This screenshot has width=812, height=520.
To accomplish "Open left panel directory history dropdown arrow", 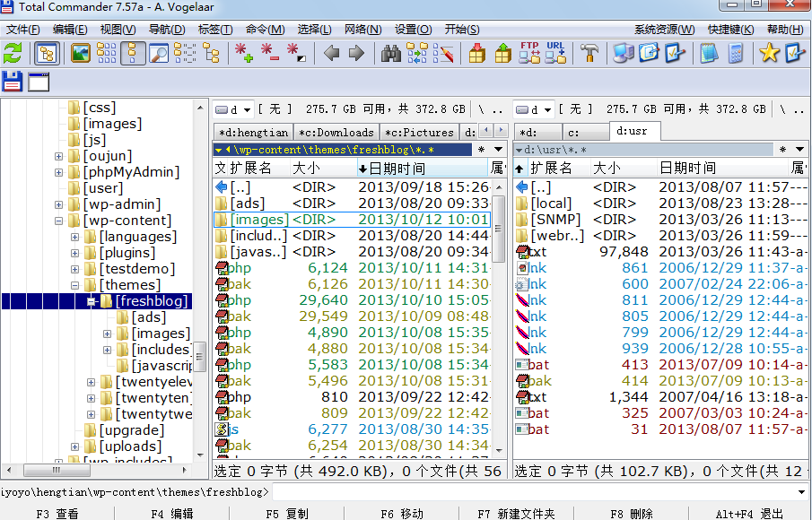I will 498,150.
